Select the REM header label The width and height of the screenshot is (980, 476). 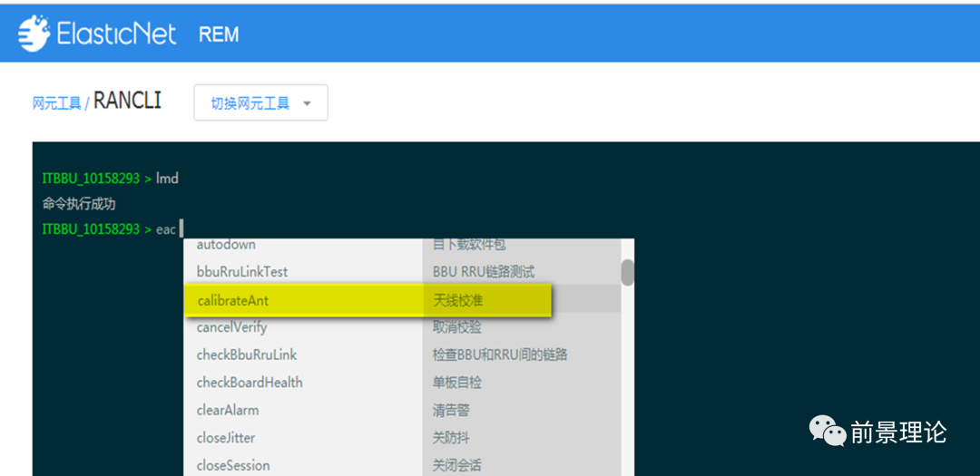[x=219, y=34]
